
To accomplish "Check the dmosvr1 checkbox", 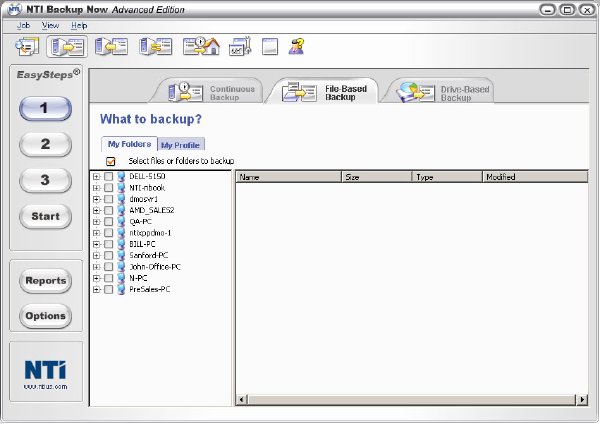I will [109, 199].
